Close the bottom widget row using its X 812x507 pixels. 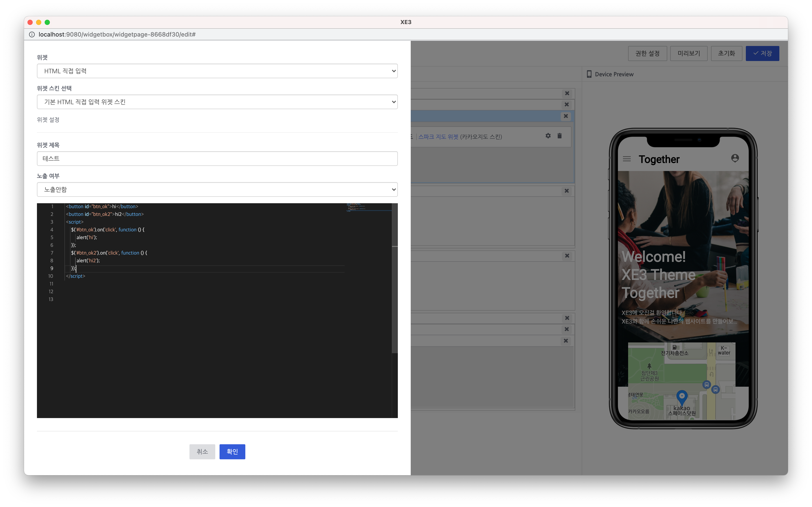pyautogui.click(x=566, y=341)
